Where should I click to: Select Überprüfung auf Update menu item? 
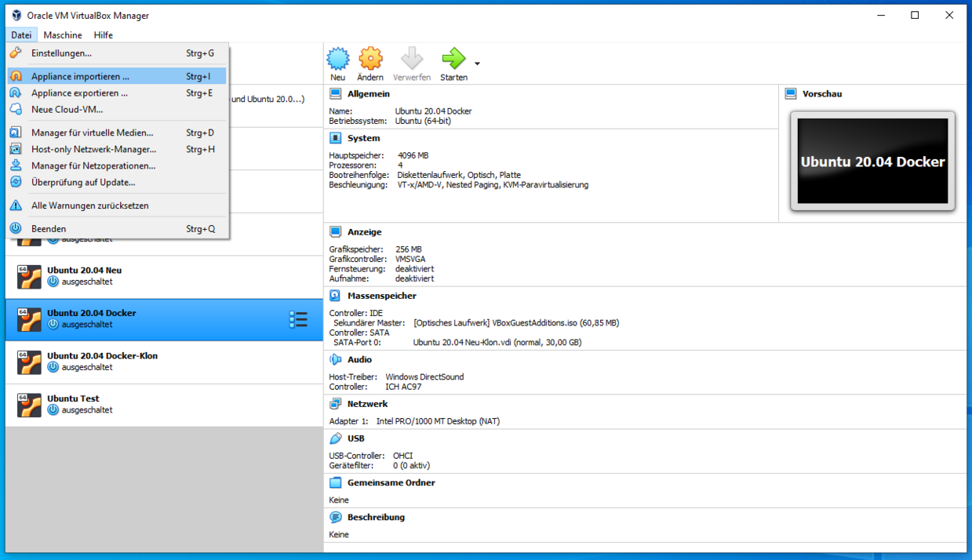[83, 183]
